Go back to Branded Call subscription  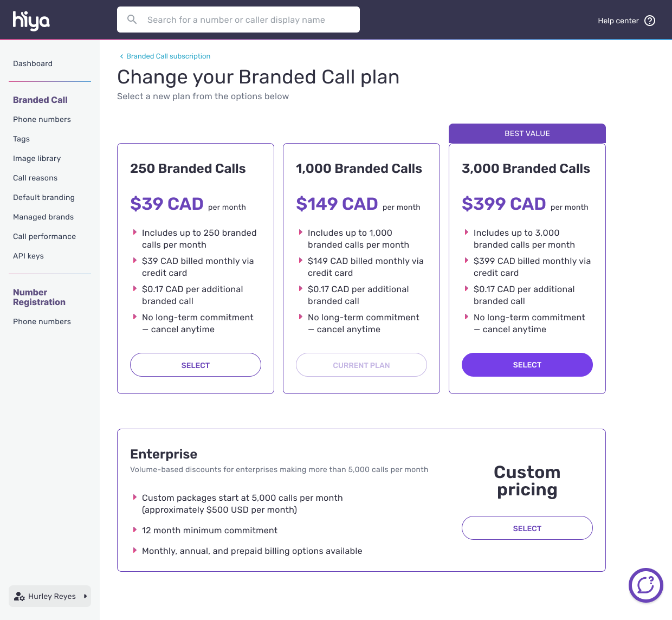[x=168, y=56]
